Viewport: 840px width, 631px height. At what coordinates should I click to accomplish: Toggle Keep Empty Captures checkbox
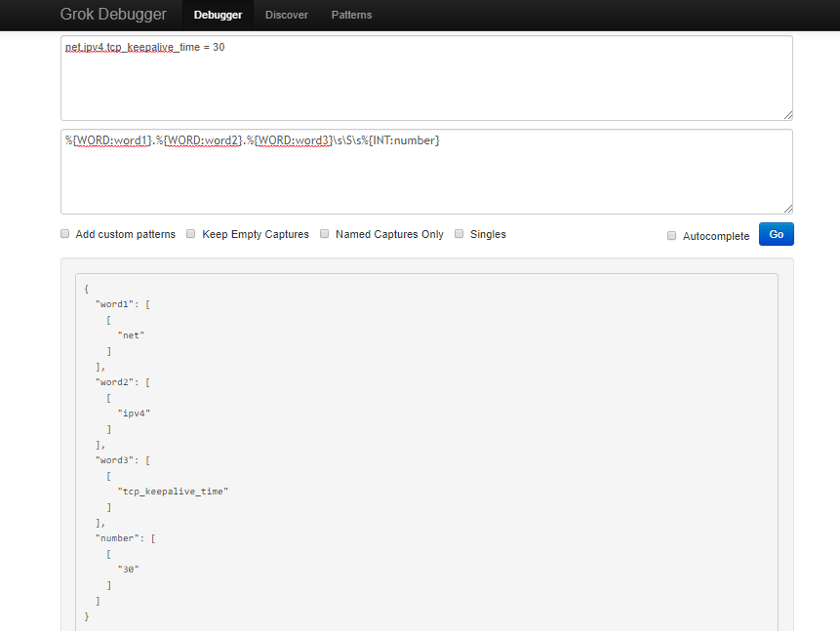pyautogui.click(x=190, y=233)
